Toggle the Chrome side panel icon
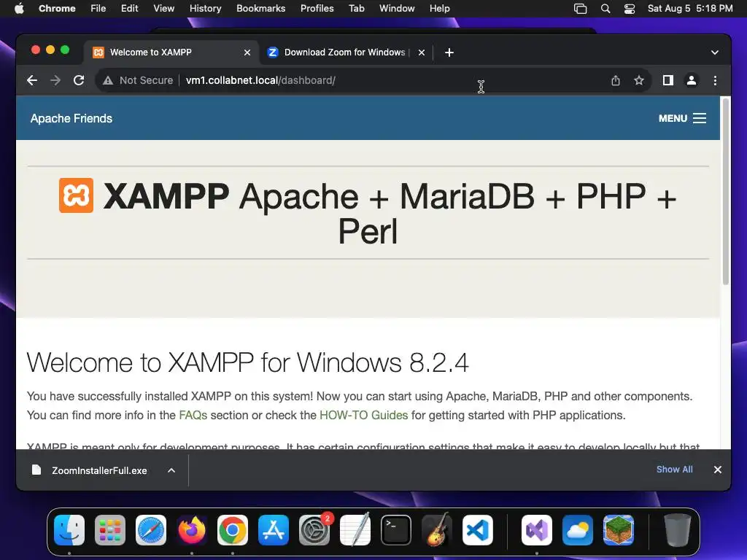The image size is (747, 560). (x=668, y=80)
